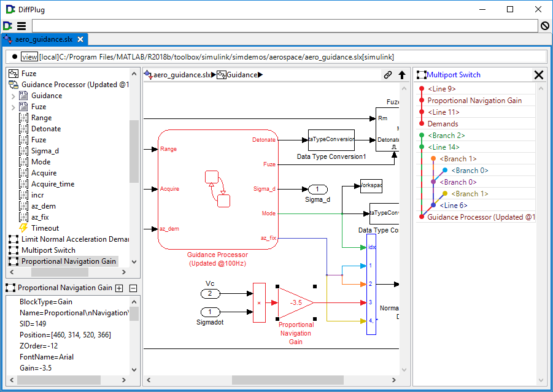Select Range data item in tree
Image resolution: width=553 pixels, height=392 pixels.
(x=41, y=118)
